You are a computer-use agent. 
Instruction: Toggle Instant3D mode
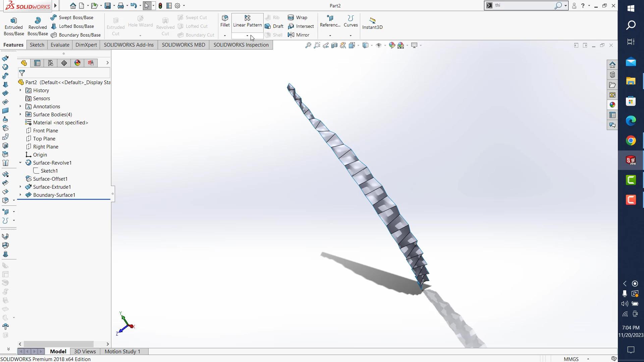tap(372, 23)
